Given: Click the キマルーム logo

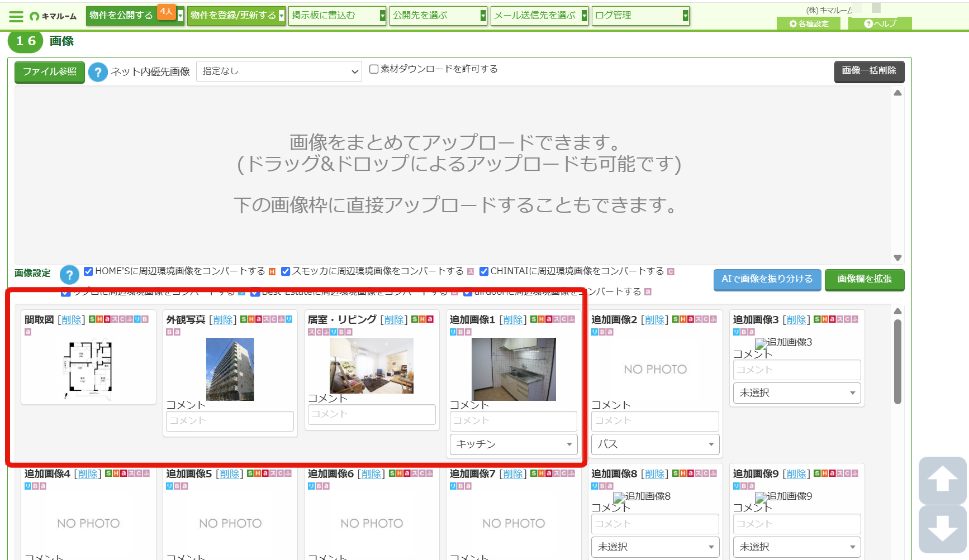Looking at the screenshot, I should (x=53, y=16).
